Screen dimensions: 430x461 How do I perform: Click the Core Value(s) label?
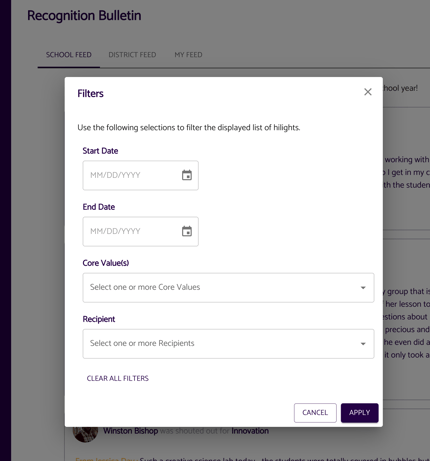pyautogui.click(x=106, y=263)
